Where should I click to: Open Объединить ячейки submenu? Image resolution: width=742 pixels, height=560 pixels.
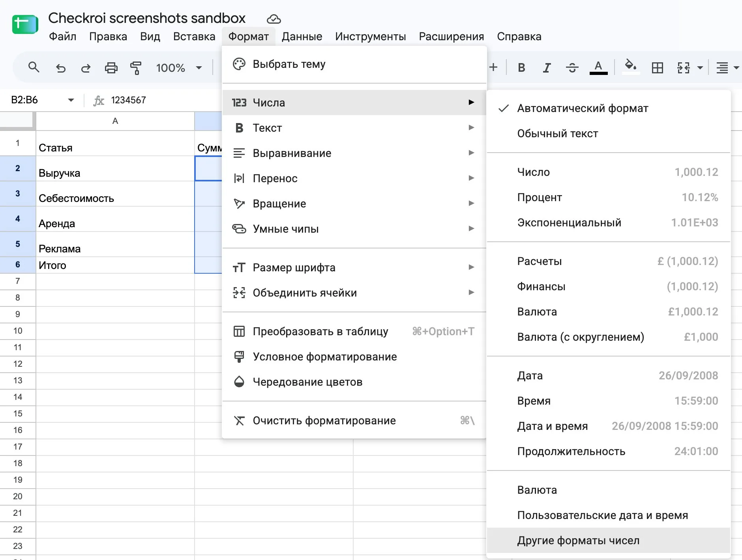pos(354,293)
